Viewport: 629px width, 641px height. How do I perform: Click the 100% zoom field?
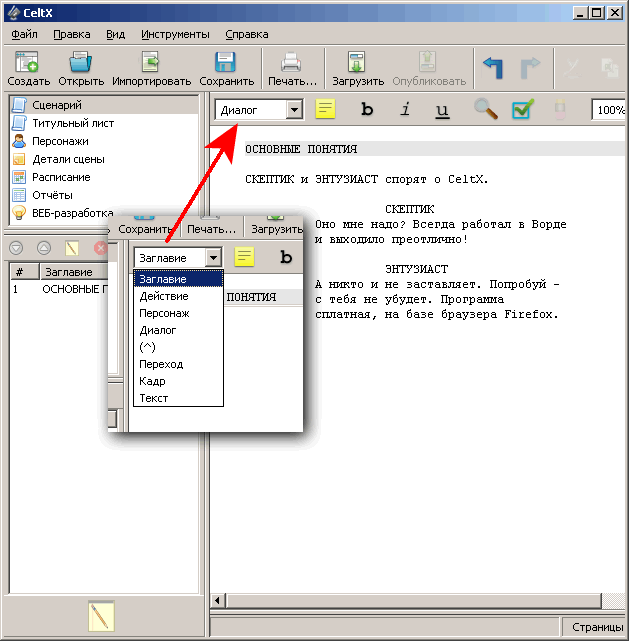(x=608, y=110)
